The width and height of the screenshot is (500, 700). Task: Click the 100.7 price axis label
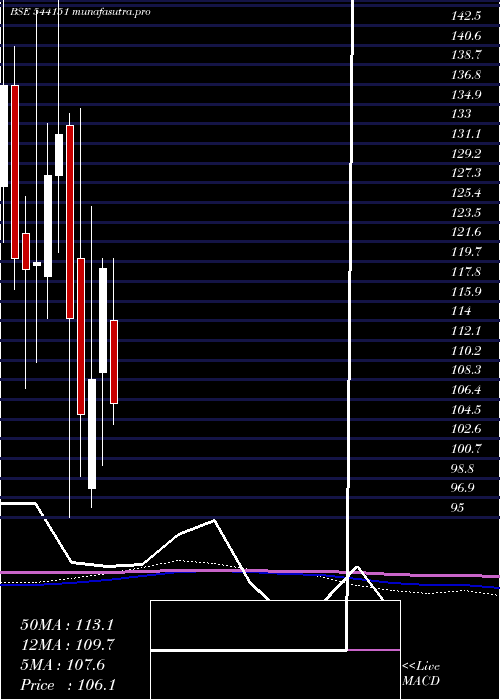tap(466, 449)
